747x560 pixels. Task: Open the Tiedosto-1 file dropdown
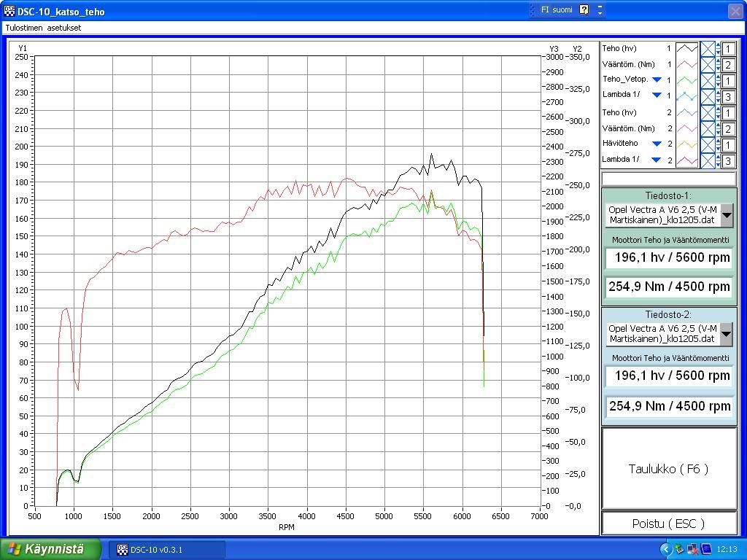(x=727, y=215)
